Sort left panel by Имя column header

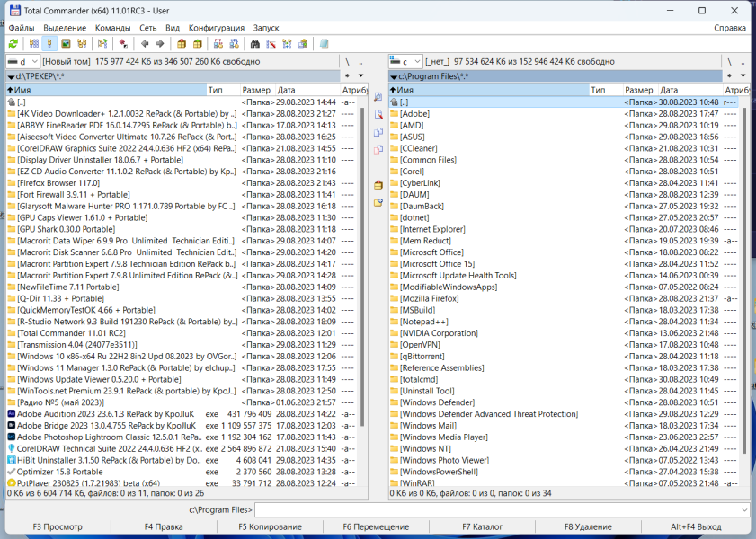[106, 90]
